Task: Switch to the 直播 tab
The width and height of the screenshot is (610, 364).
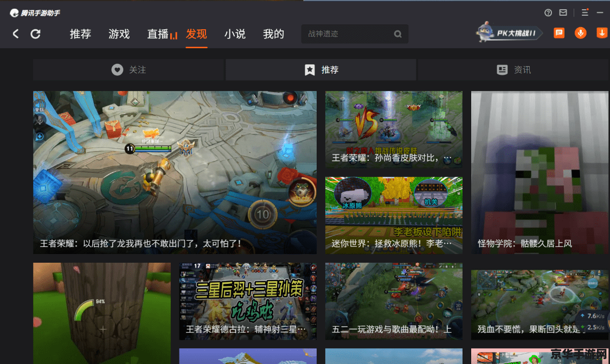Action: 162,34
